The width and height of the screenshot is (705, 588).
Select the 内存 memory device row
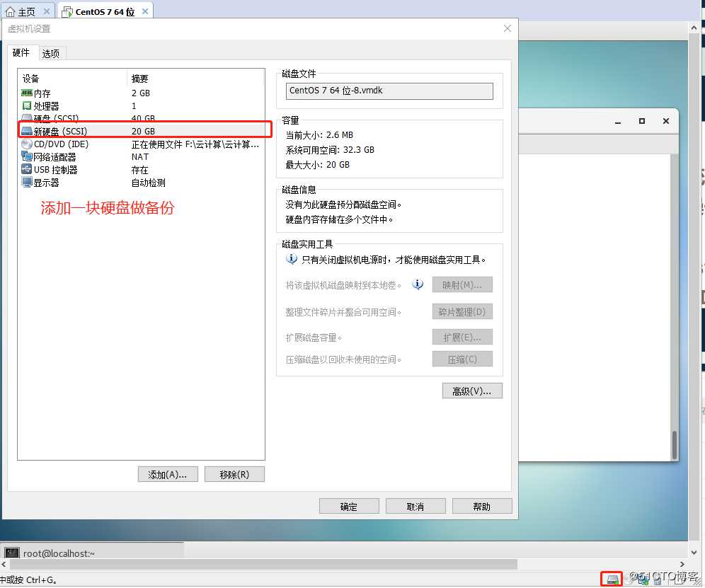(x=141, y=93)
